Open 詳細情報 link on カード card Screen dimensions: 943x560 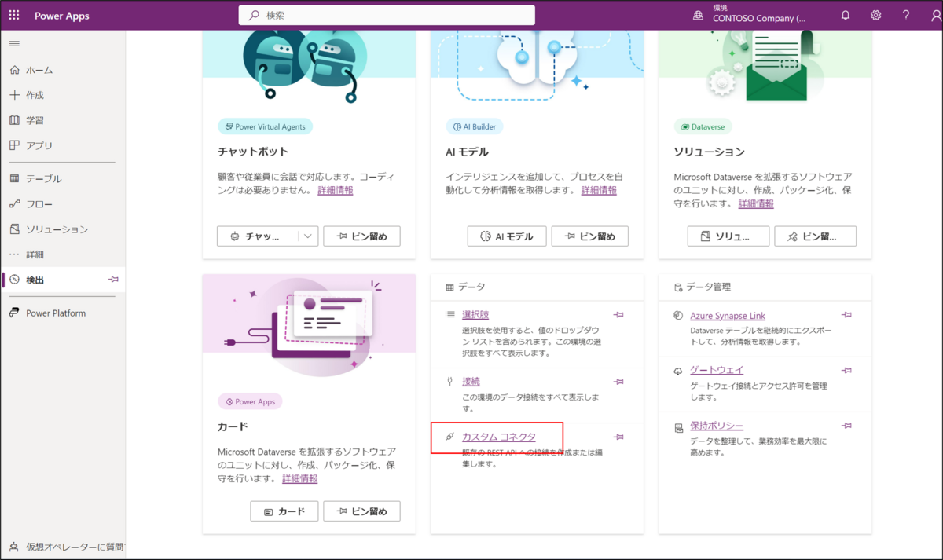300,479
